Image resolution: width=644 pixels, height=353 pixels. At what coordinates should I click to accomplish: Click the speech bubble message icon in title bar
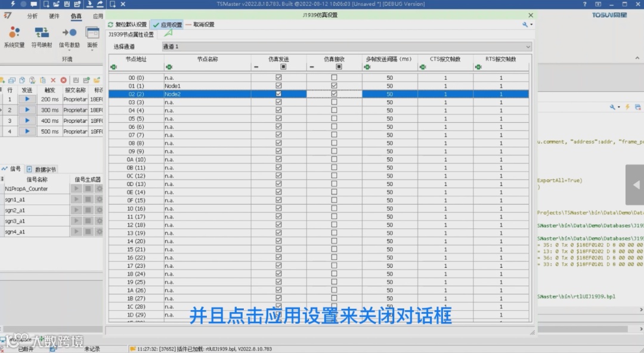(33, 4)
